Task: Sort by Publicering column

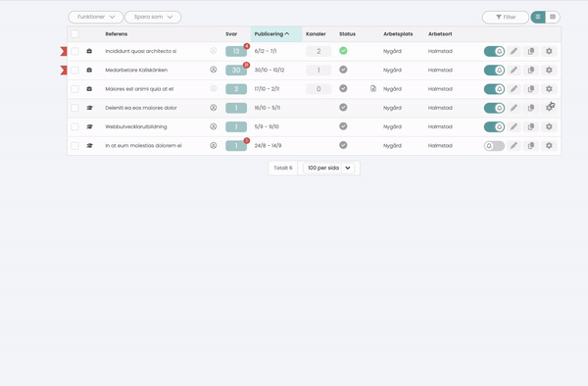Action: coord(271,34)
